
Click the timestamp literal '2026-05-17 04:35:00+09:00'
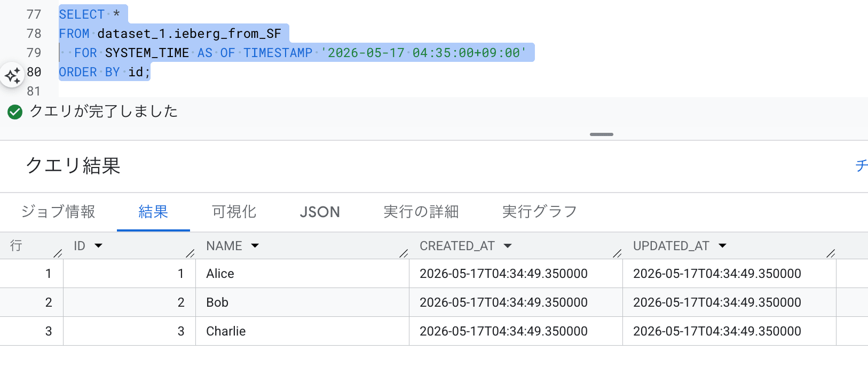423,53
